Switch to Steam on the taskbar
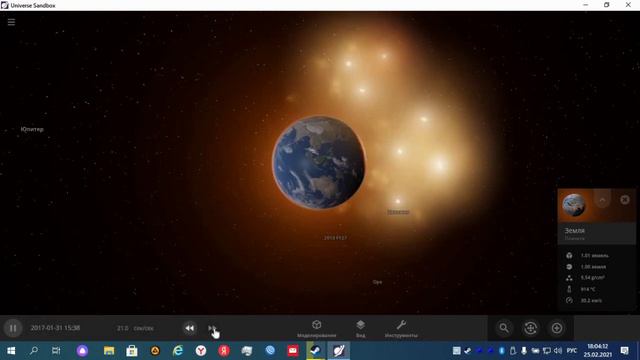 point(316,351)
